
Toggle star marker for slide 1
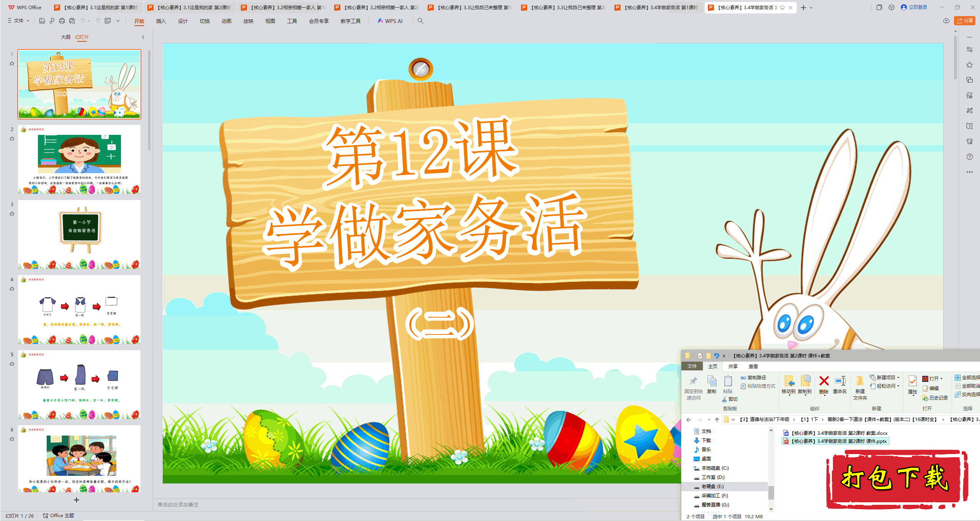pyautogui.click(x=12, y=64)
